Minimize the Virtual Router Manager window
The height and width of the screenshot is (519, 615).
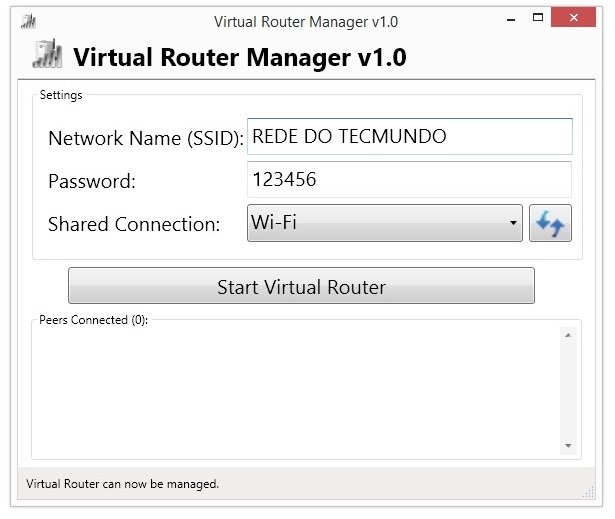coord(511,18)
